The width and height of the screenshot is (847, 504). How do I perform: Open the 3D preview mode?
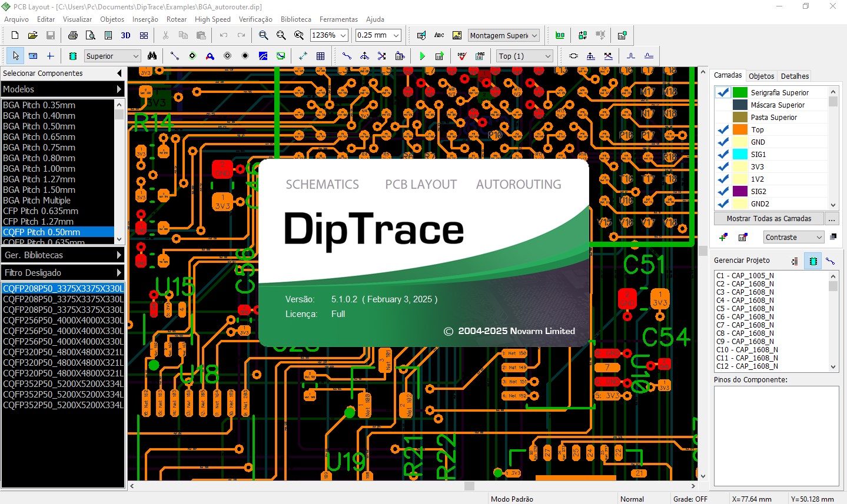tap(125, 35)
